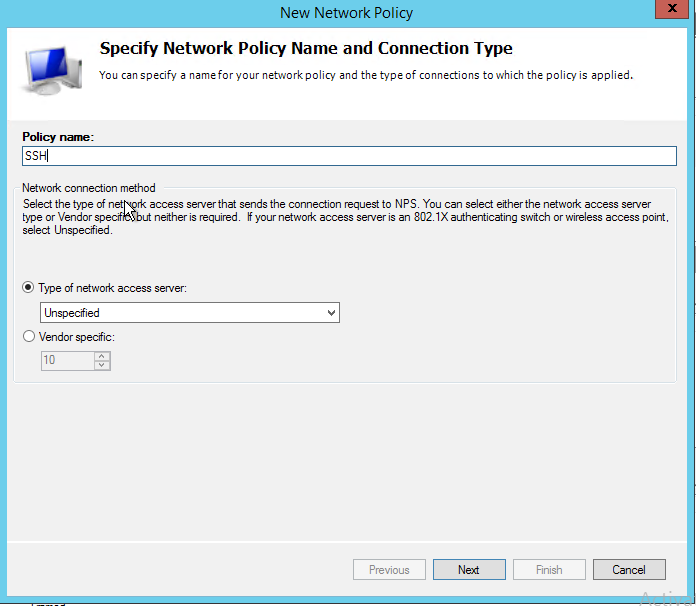The width and height of the screenshot is (696, 606).
Task: Click the 802.1X instructions paragraph
Action: click(344, 217)
